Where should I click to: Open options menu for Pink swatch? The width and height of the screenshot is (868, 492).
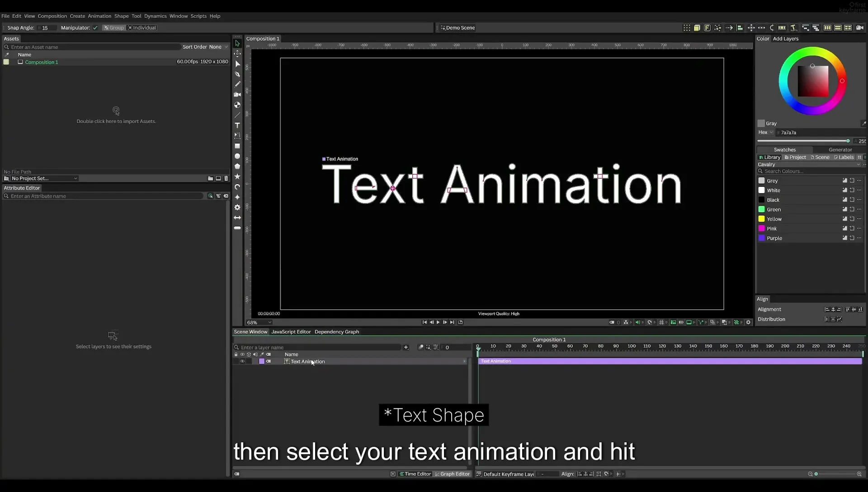pyautogui.click(x=859, y=228)
